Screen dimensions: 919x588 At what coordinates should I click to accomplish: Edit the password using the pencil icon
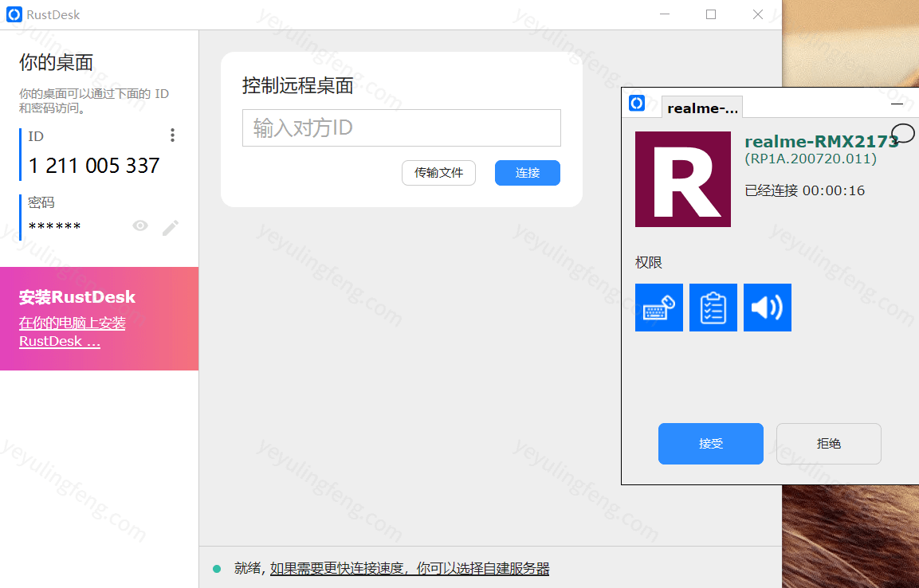point(171,228)
